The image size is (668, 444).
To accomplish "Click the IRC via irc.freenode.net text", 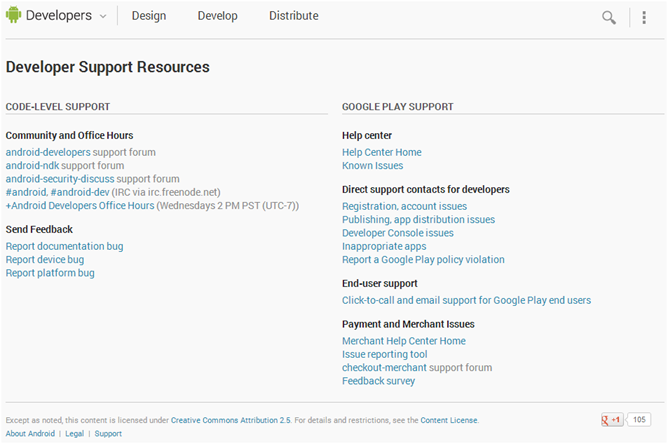I will pos(166,192).
